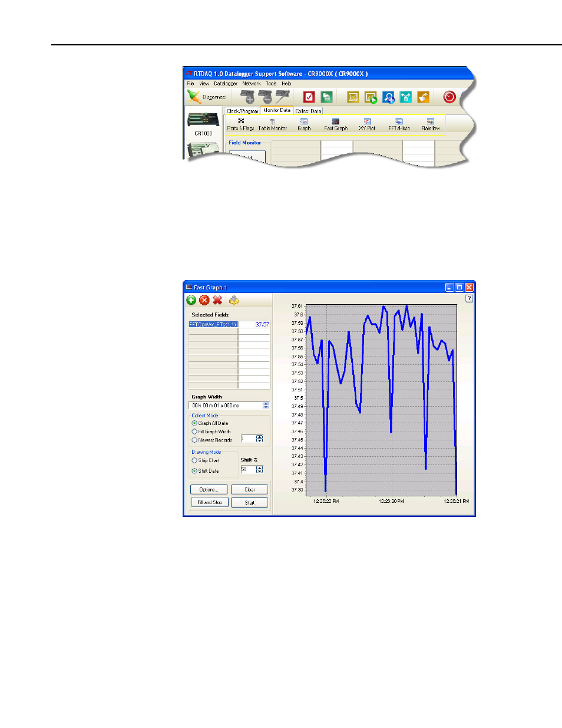Image resolution: width=562 pixels, height=728 pixels.
Task: Click the 37.57 value cell
Action: click(x=254, y=325)
